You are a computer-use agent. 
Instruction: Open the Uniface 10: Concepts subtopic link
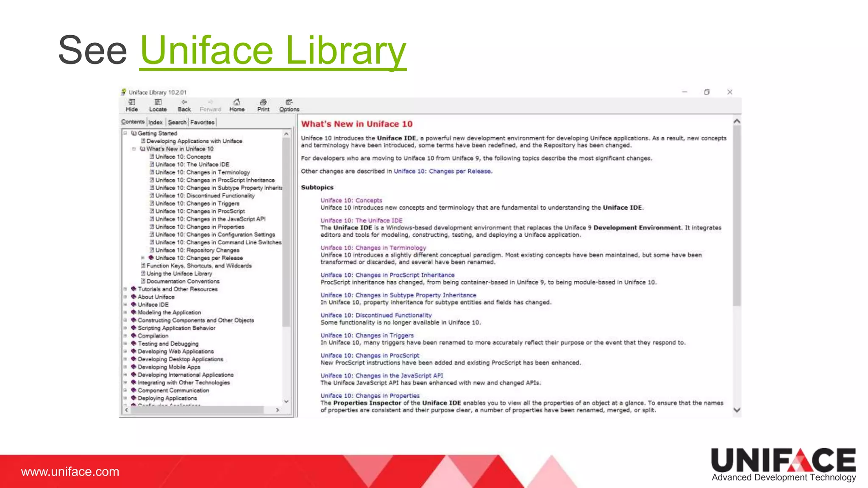[351, 200]
